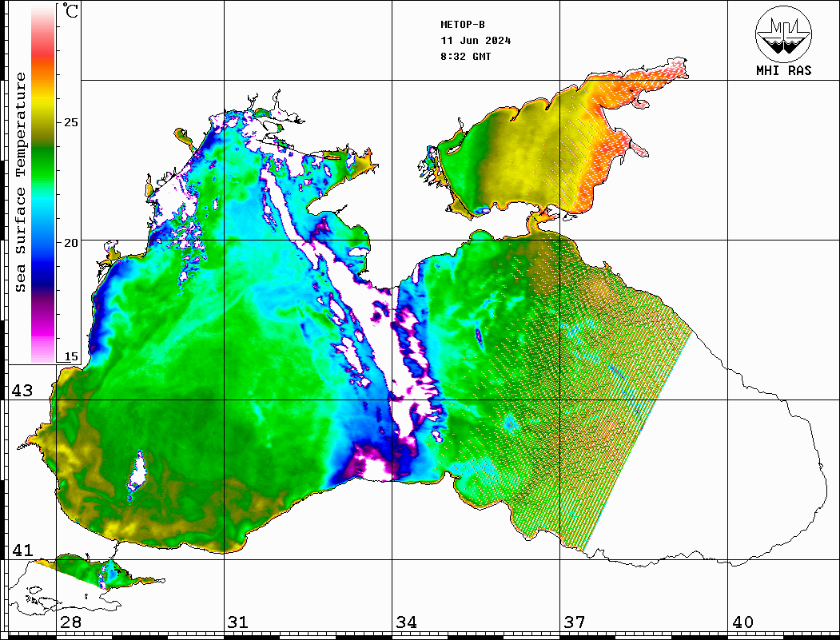Click the '11 Jun 2024' date text
This screenshot has height=640, width=840.
coord(476,41)
